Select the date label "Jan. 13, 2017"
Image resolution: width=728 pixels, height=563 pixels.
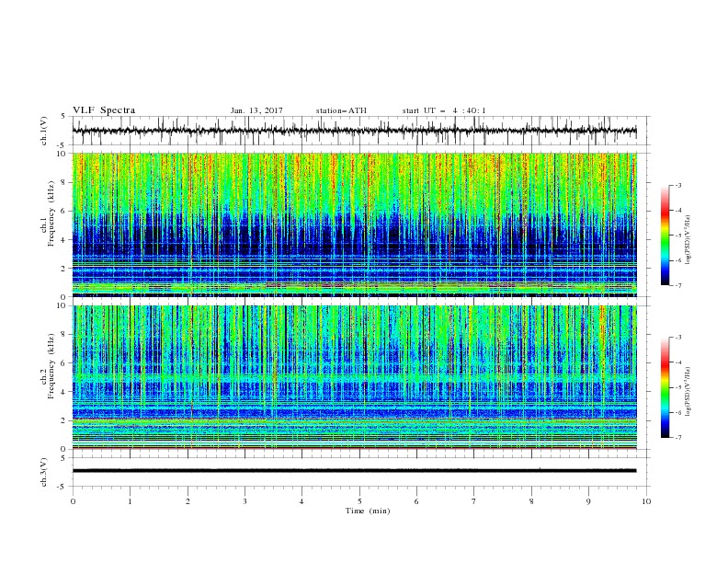[x=256, y=110]
